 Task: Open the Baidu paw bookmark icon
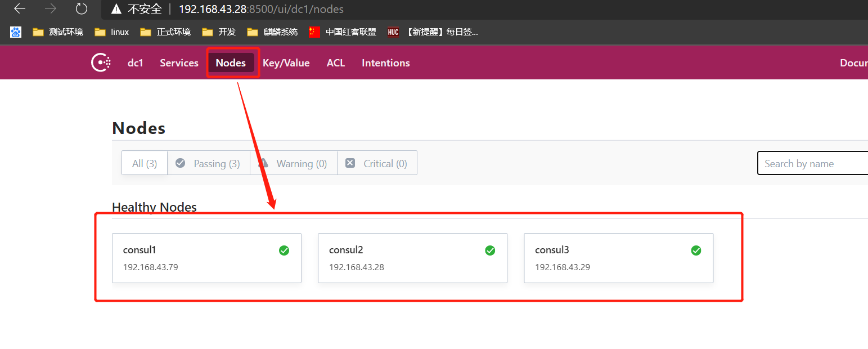(16, 32)
